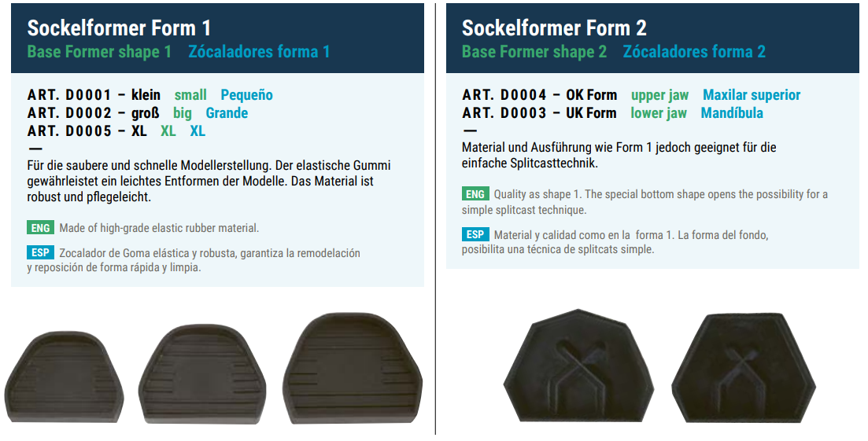Click the Sockelformer Form 1 heading

pos(119,28)
